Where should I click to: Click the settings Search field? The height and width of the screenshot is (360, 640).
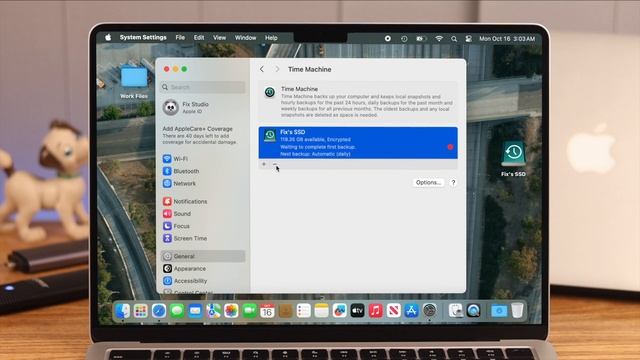click(203, 87)
